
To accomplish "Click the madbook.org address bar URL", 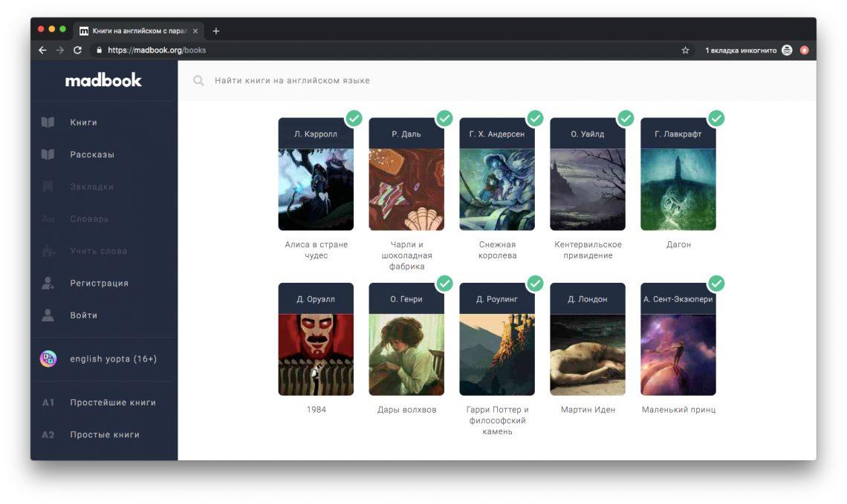I will click(x=157, y=50).
